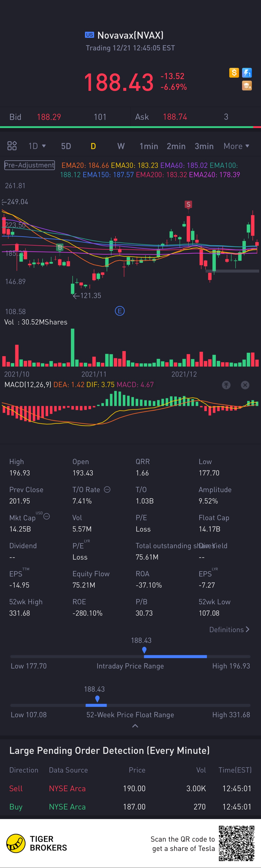
Task: Tap the Data Source column header
Action: [x=68, y=770]
